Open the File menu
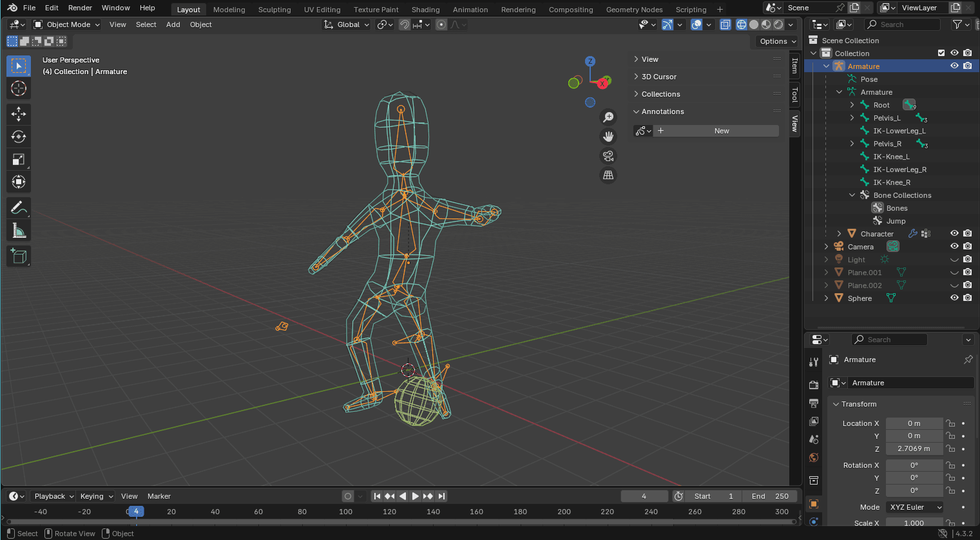980x540 pixels. pos(29,8)
